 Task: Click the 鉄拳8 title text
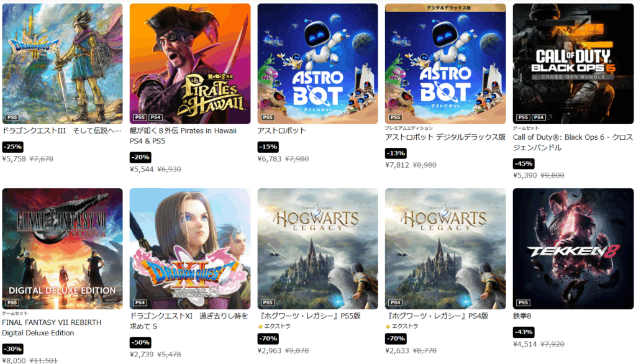click(522, 316)
